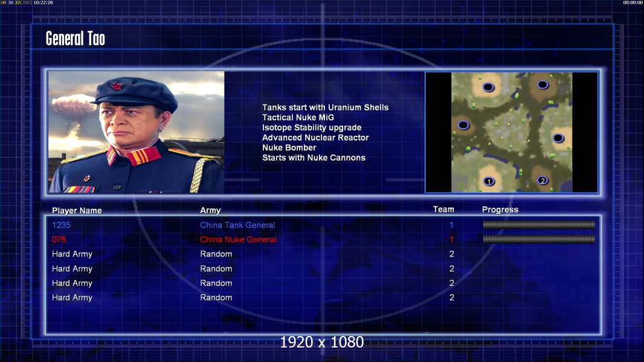Screen dimensions: 644x362
Task: Click "China Nuke General" army entry
Action: click(238, 240)
